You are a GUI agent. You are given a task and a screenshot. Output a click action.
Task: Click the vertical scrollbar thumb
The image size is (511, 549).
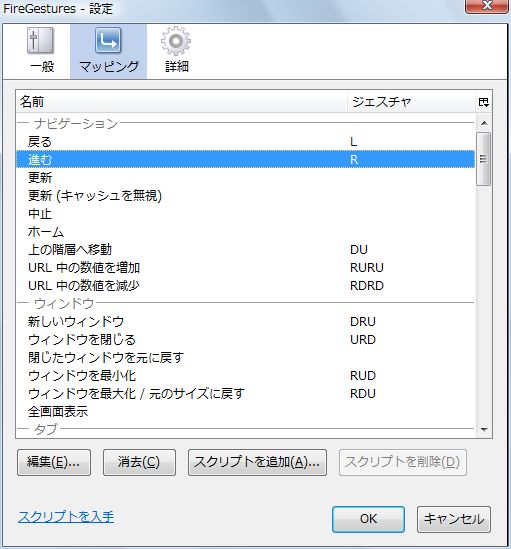(x=484, y=159)
